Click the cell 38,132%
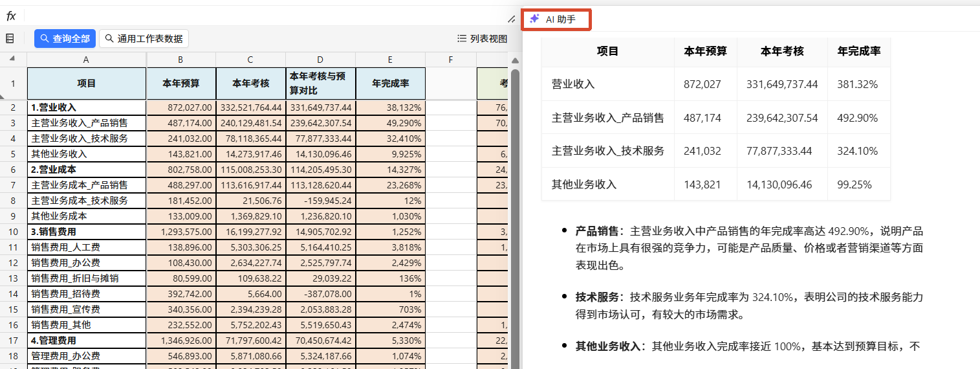980x369 pixels. point(390,107)
